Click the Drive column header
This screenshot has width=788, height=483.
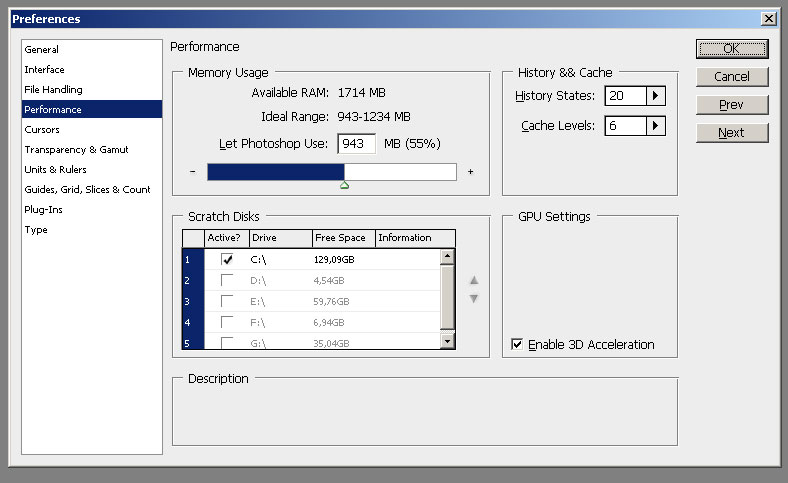click(280, 238)
